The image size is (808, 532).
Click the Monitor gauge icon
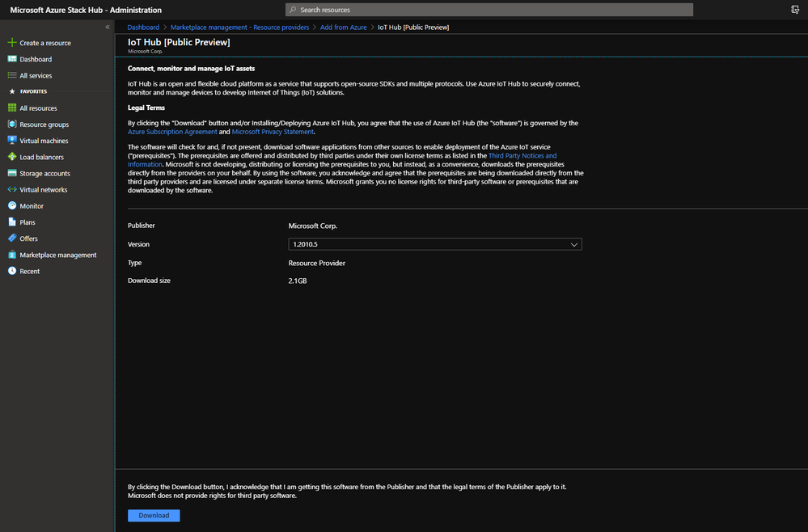pyautogui.click(x=12, y=205)
